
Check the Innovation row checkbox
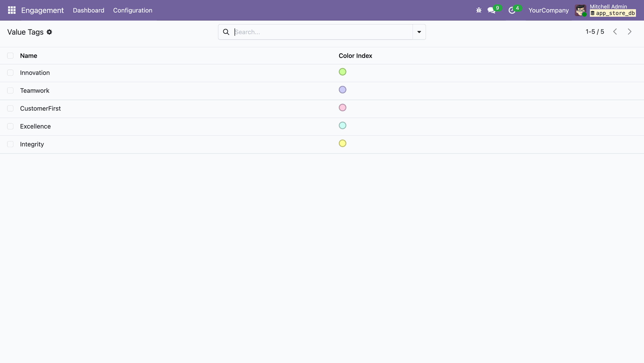pos(10,73)
